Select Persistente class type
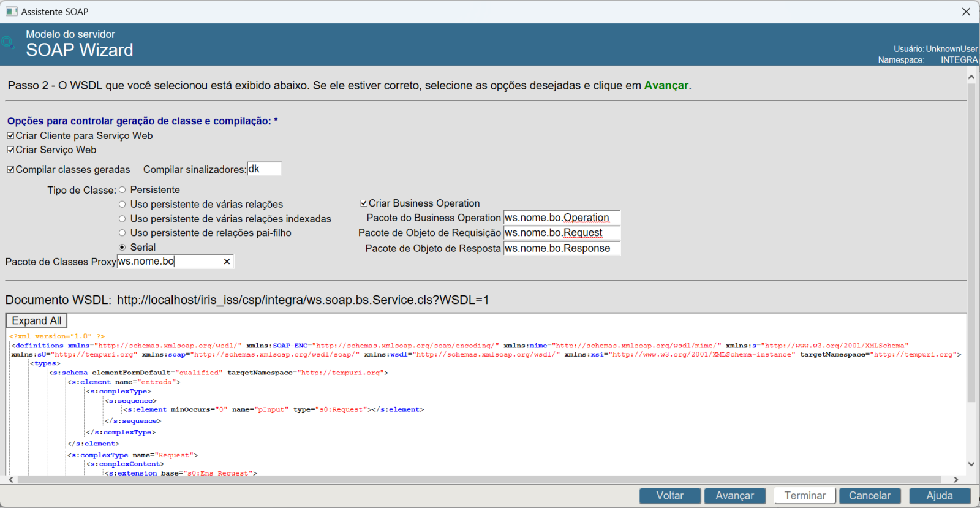 pyautogui.click(x=123, y=190)
